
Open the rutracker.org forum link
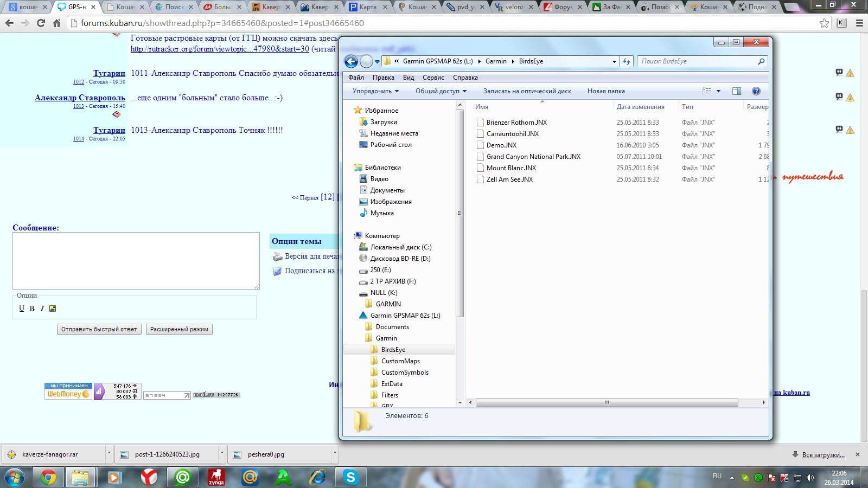[x=220, y=49]
